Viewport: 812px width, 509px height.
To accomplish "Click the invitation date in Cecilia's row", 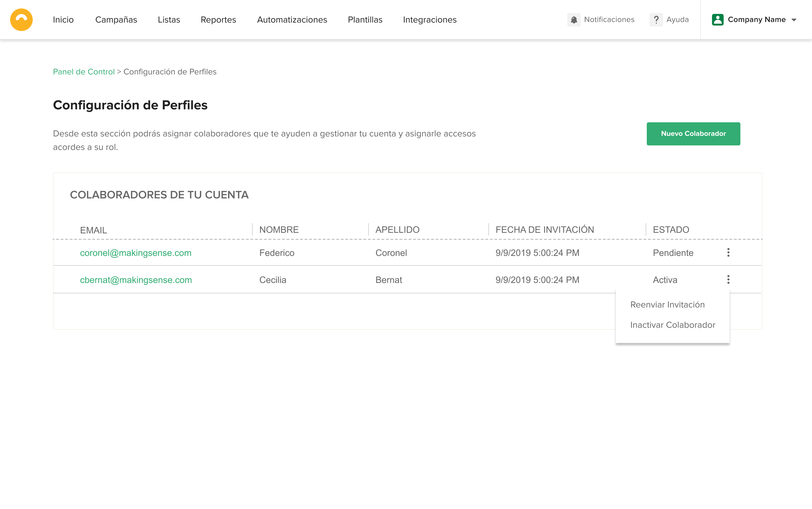I will coord(537,280).
